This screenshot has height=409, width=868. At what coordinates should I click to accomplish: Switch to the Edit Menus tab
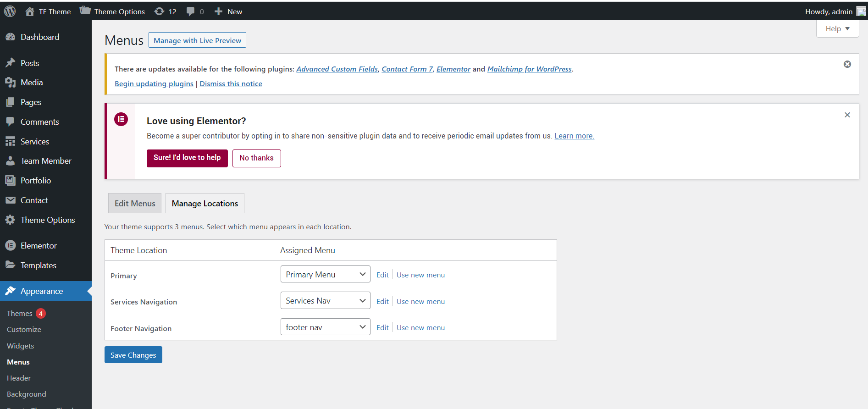[135, 204]
